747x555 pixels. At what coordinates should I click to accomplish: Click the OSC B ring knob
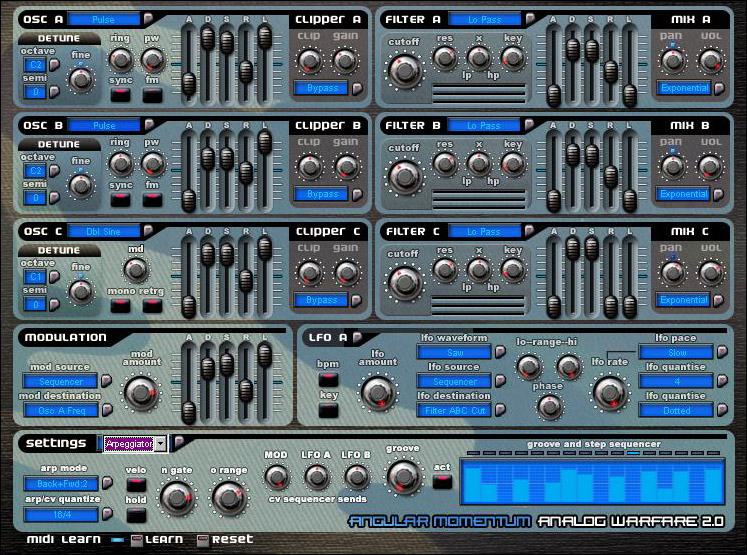click(x=121, y=164)
